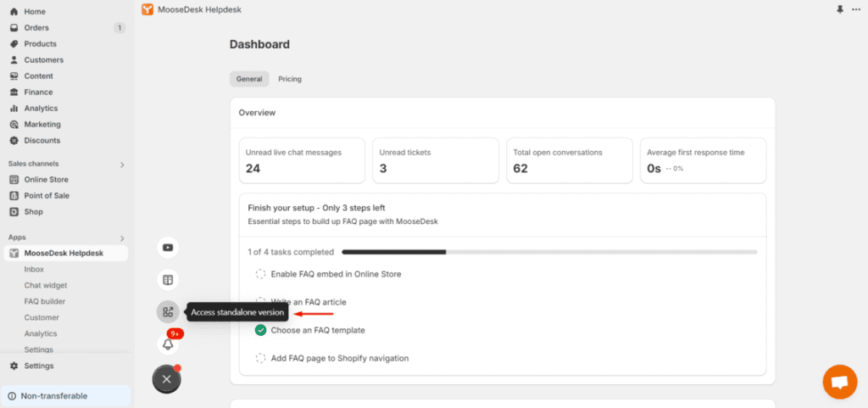Open the three-dot more options menu
The width and height of the screenshot is (868, 408).
(x=856, y=9)
